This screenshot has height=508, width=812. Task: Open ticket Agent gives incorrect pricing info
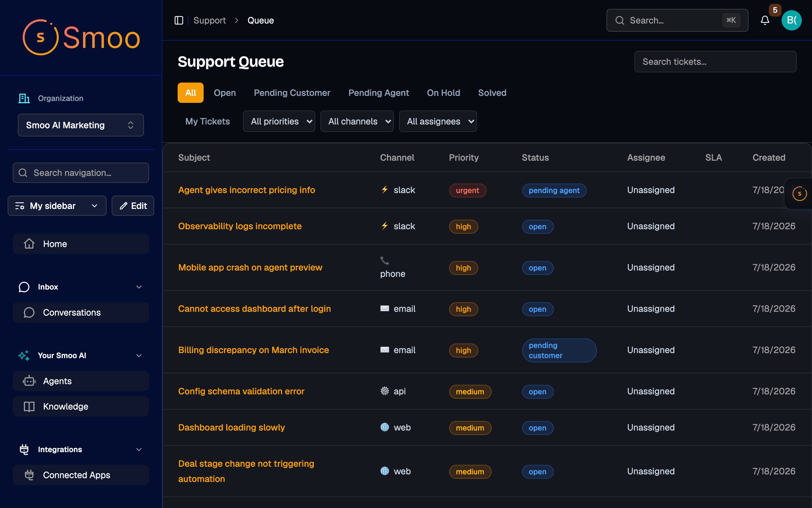tap(247, 190)
